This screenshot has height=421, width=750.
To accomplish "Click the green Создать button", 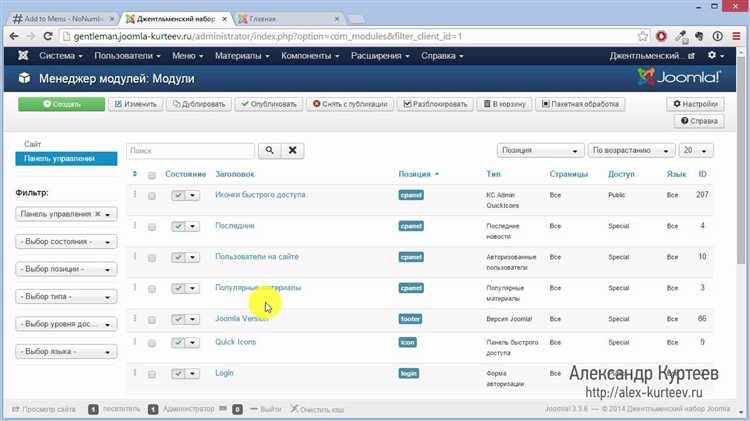I will [62, 104].
